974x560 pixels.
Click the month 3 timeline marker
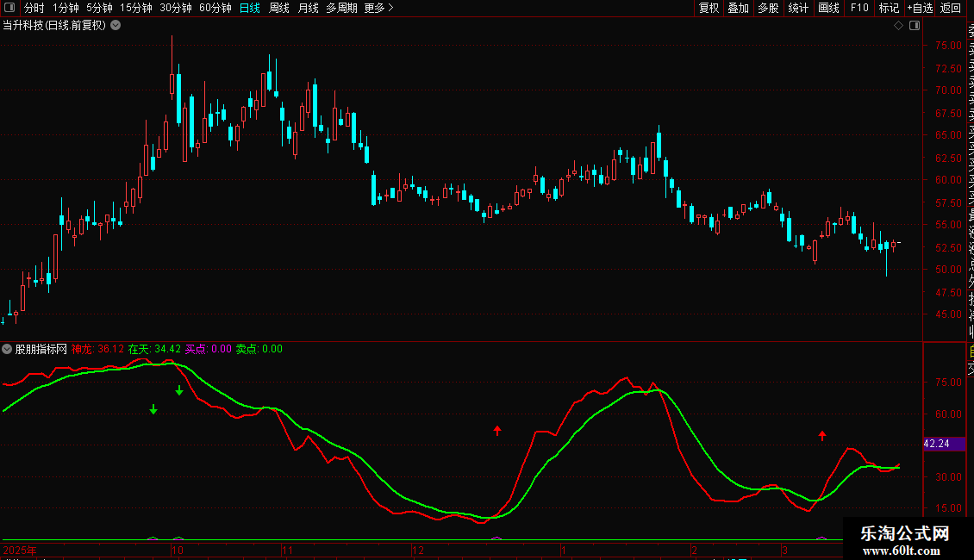(785, 550)
